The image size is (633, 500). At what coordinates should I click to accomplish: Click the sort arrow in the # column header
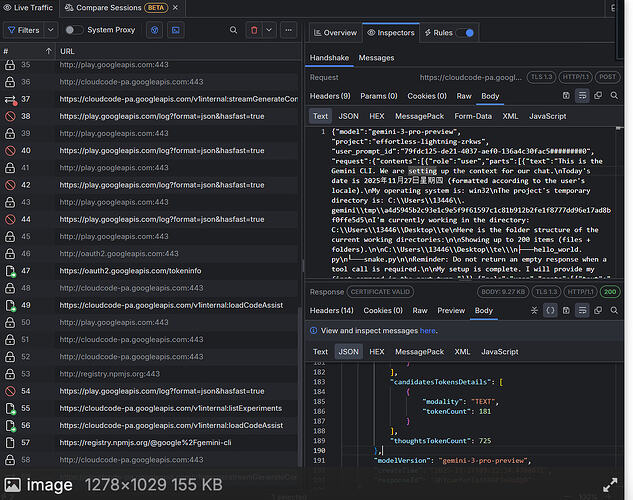click(x=48, y=51)
